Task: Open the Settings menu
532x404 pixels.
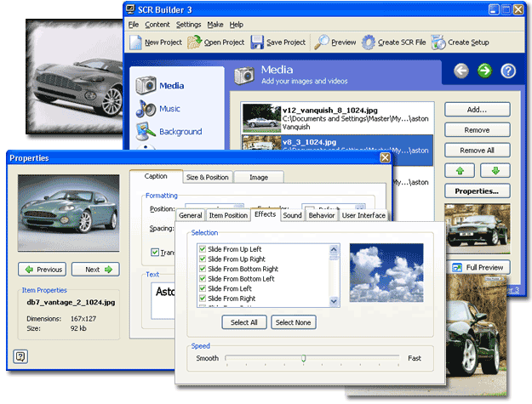Action: pos(188,25)
